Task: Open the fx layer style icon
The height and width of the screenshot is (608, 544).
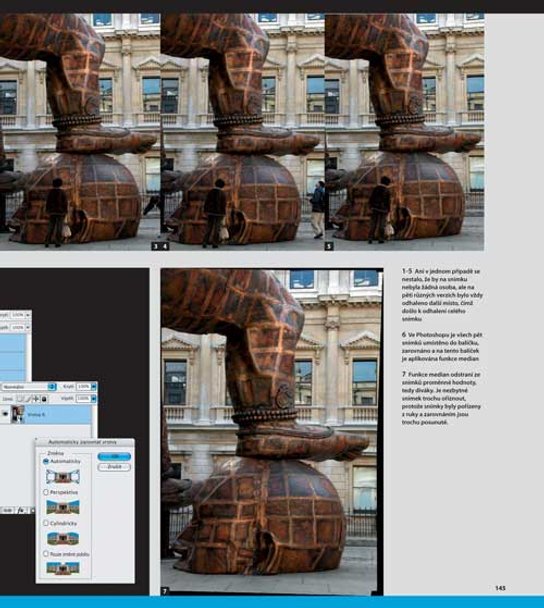Action: click(x=21, y=510)
